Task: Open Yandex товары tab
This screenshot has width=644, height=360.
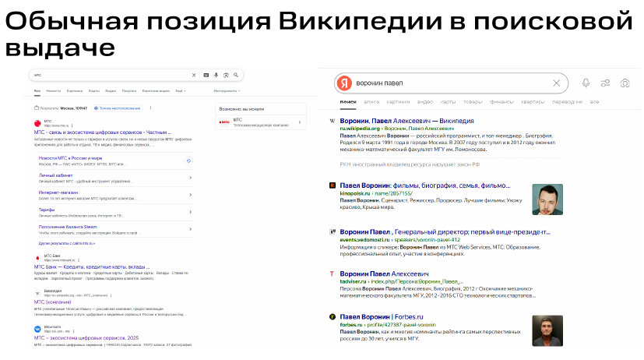Action: (x=473, y=102)
